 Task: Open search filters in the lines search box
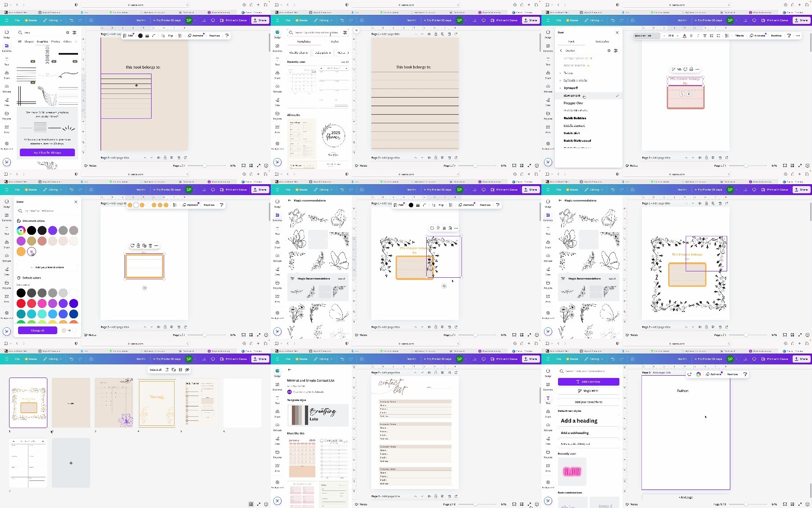pos(74,33)
